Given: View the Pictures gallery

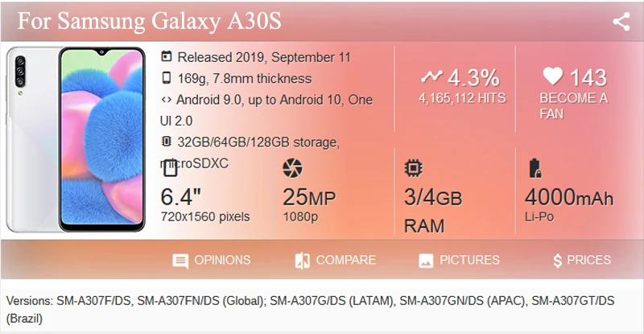Looking at the screenshot, I should [459, 260].
